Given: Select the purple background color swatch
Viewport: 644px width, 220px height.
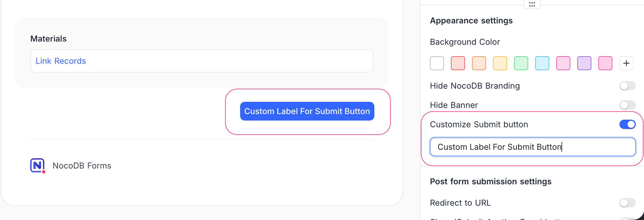Looking at the screenshot, I should click(x=584, y=63).
